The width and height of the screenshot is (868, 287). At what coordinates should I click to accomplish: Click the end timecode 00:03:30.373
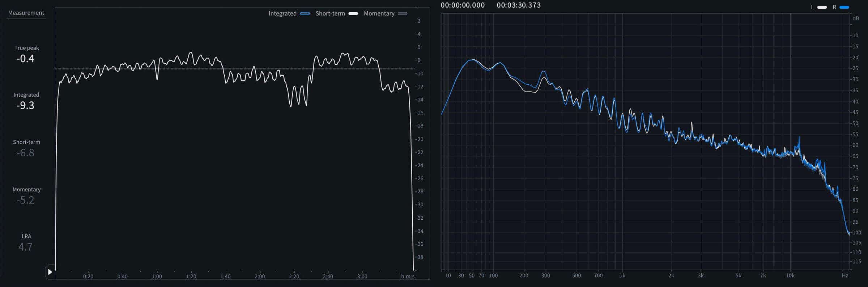point(519,5)
